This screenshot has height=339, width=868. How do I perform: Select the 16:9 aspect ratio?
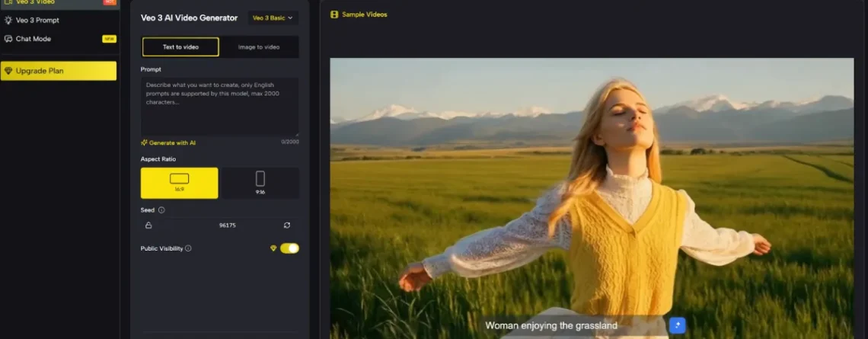point(180,183)
